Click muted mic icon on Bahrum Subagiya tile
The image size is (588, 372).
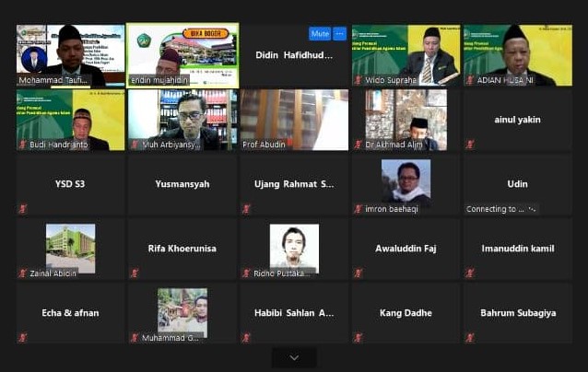(x=469, y=338)
